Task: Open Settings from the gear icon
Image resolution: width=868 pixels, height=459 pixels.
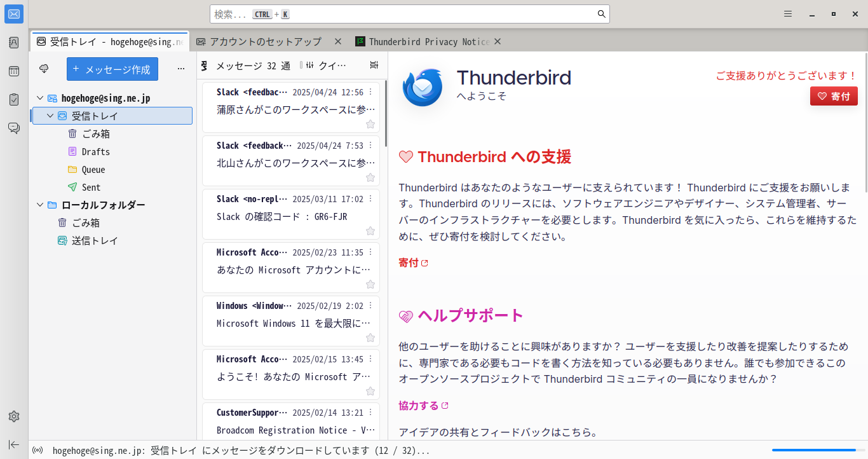Action: pos(14,416)
